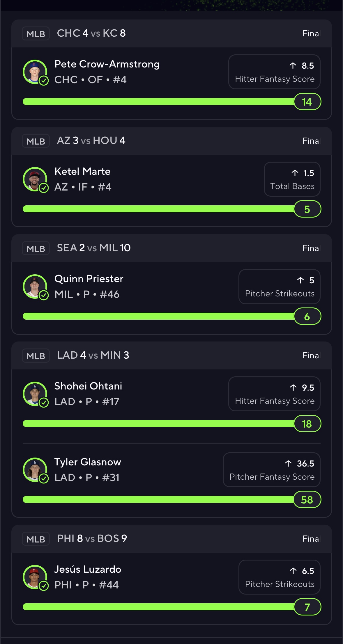Open Tyler Glasnow's 36.5 Pitcher Fantasy Score

[272, 470]
